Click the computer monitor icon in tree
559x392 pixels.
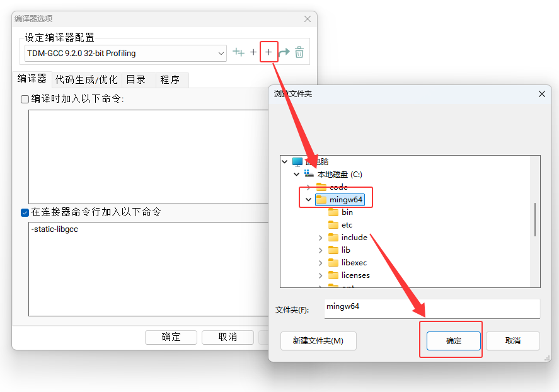coord(297,162)
